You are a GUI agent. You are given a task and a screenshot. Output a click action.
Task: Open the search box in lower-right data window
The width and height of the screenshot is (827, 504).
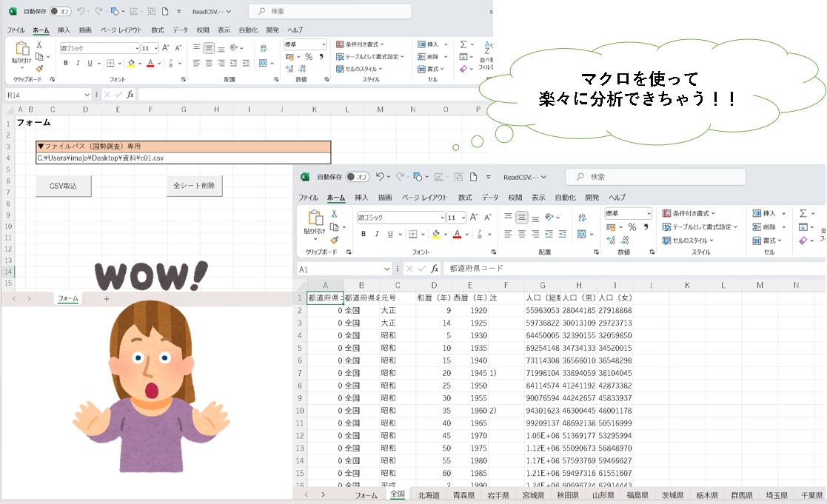tap(655, 177)
